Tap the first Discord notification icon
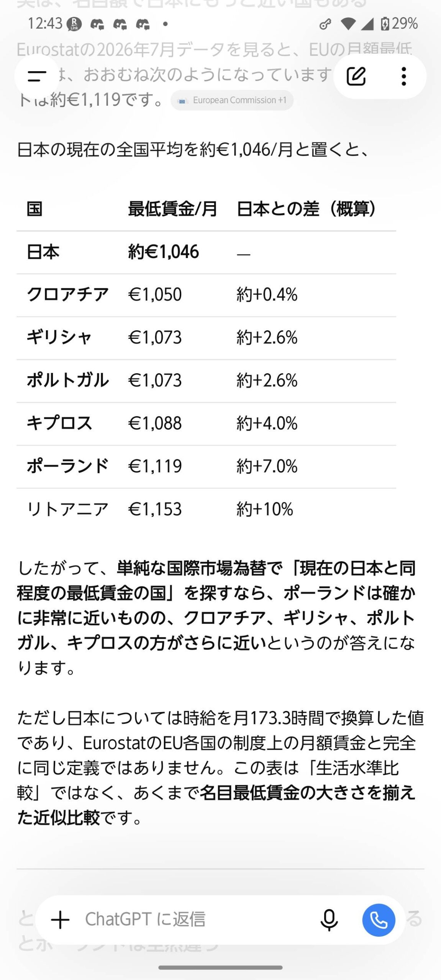The height and width of the screenshot is (980, 441). (97, 24)
